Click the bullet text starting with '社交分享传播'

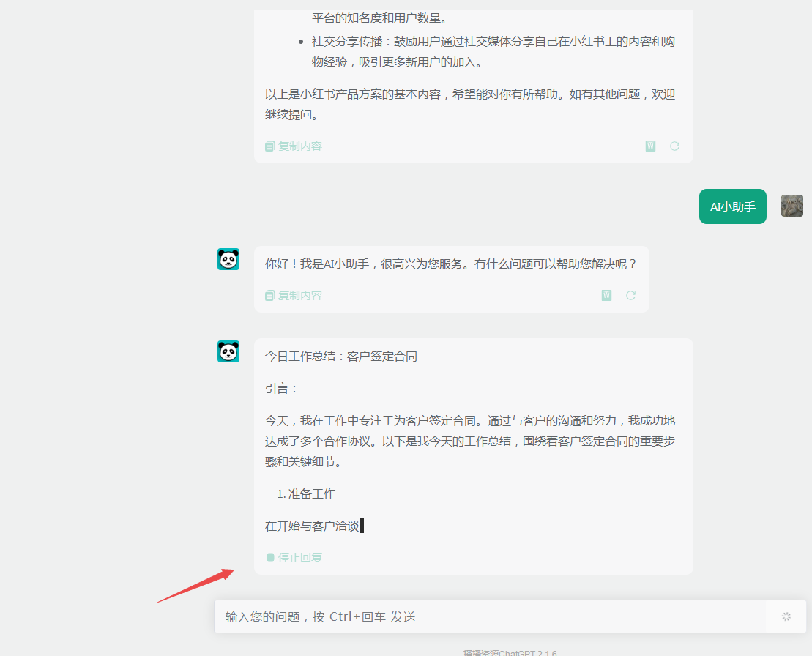coord(493,52)
